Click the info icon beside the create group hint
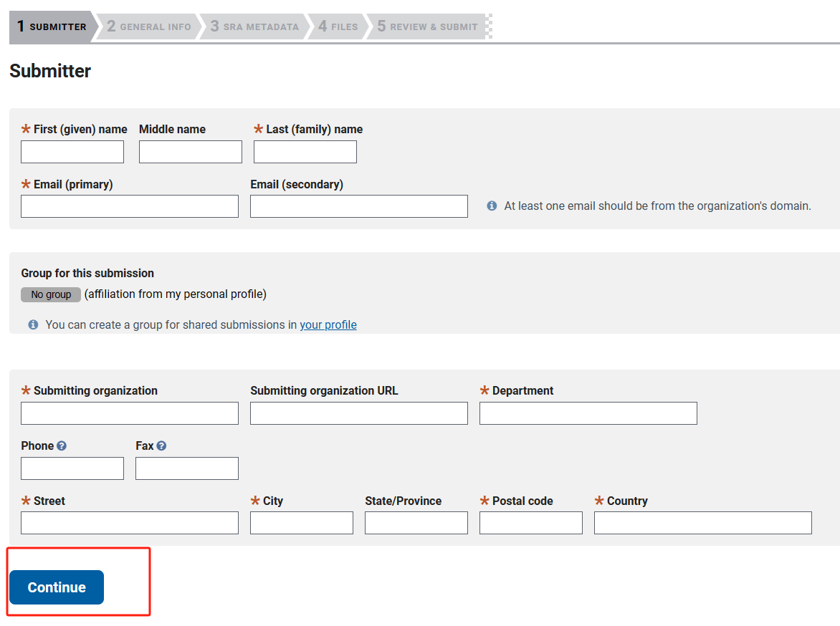Viewport: 840px width, 626px height. tap(33, 324)
